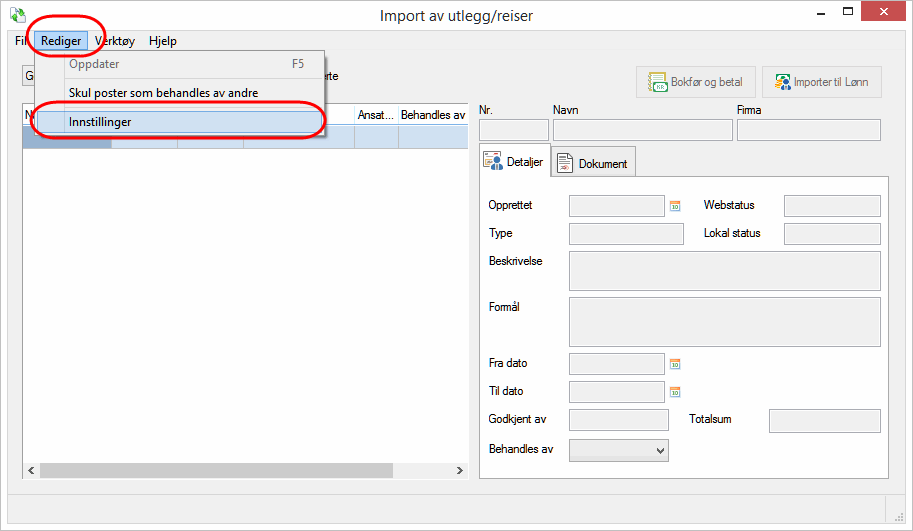913x531 pixels.
Task: Click the Beskrivelse text area
Action: 724,270
